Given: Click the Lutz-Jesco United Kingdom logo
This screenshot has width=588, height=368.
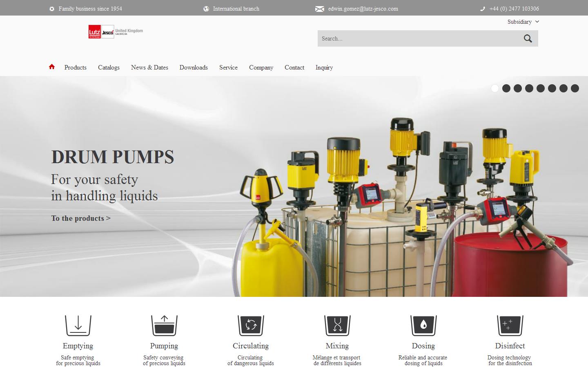Looking at the screenshot, I should 115,32.
